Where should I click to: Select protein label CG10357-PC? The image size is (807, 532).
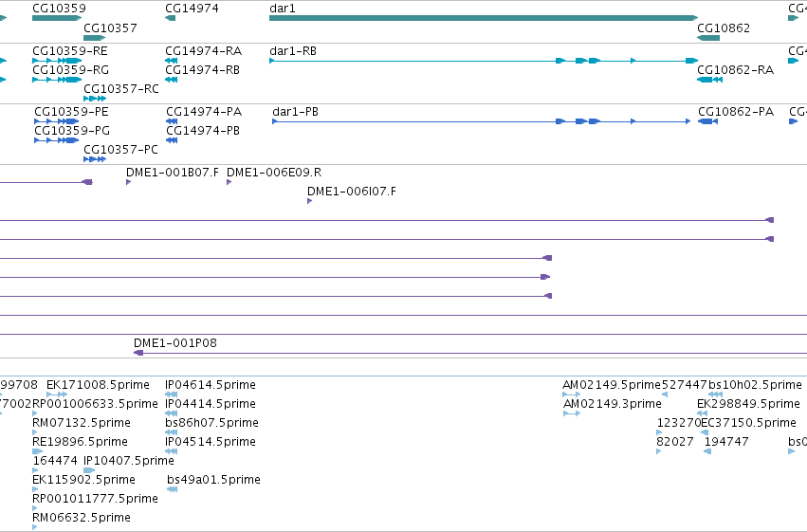click(x=121, y=150)
